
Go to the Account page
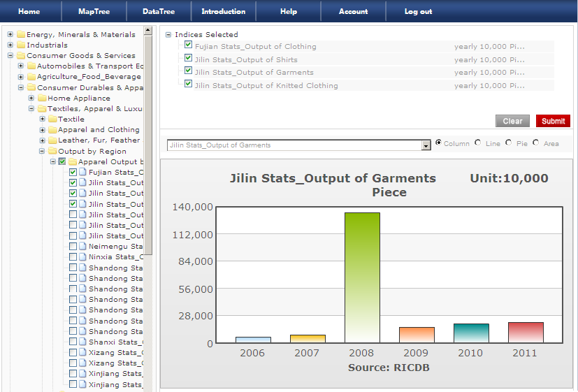[x=353, y=11]
